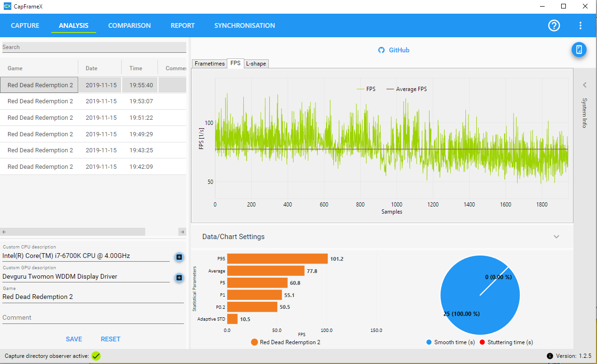The height and width of the screenshot is (364, 597).
Task: Click the blue floating overlay button
Action: 579,50
